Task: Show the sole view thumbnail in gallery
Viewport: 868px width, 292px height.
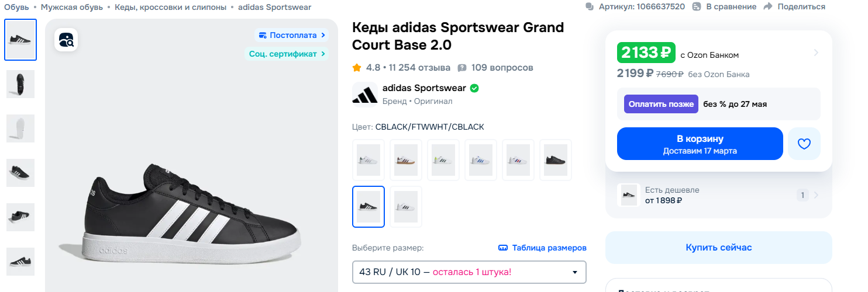Action: [x=20, y=128]
